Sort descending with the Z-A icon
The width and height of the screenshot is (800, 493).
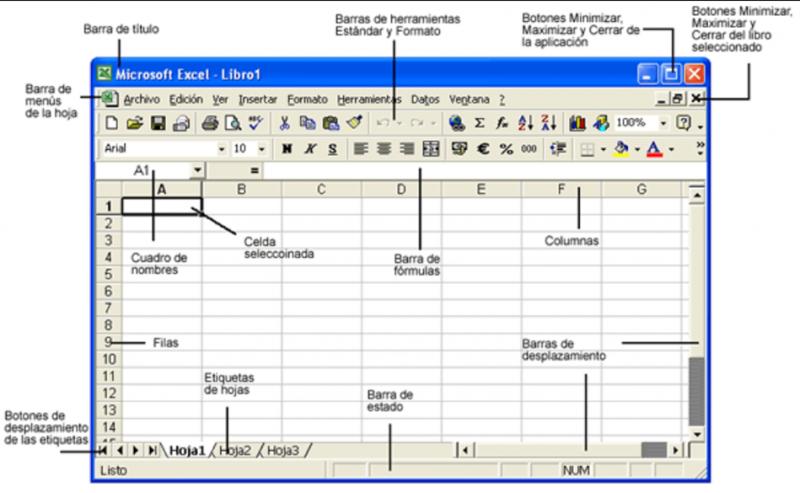click(x=548, y=123)
